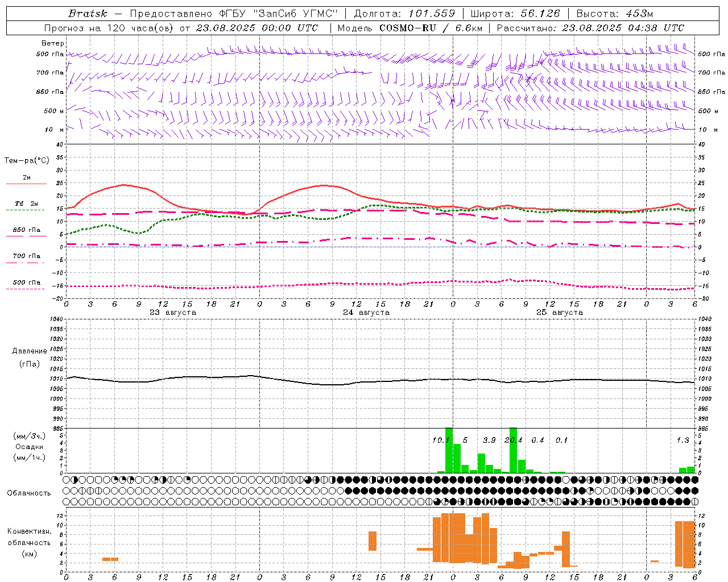Click the Облачность row label

click(x=28, y=493)
